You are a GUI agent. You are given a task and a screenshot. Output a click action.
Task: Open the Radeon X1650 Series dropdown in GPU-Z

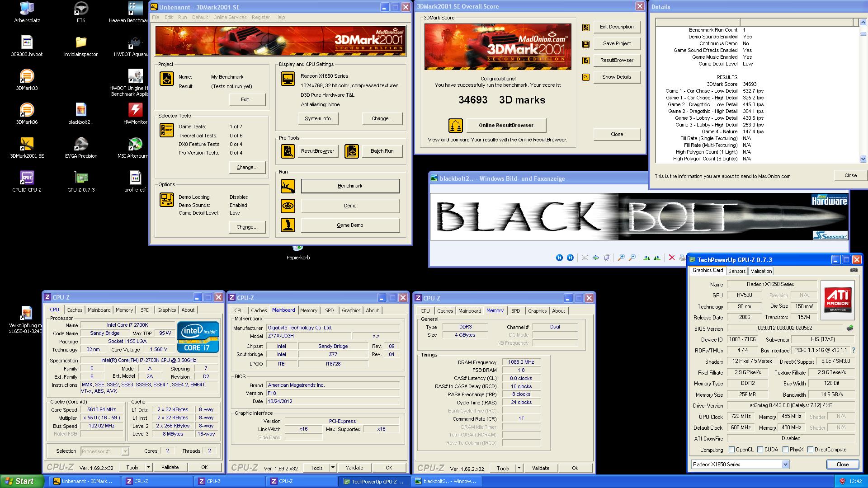pos(785,465)
